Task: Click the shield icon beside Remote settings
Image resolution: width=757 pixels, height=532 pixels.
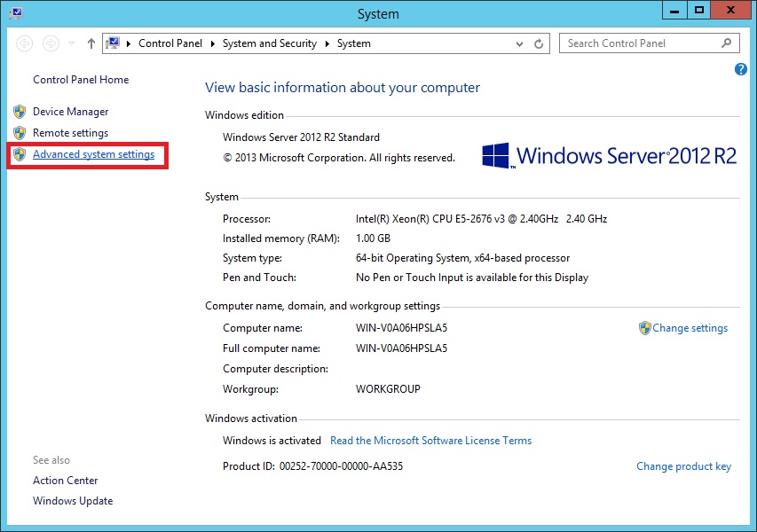Action: 20,133
